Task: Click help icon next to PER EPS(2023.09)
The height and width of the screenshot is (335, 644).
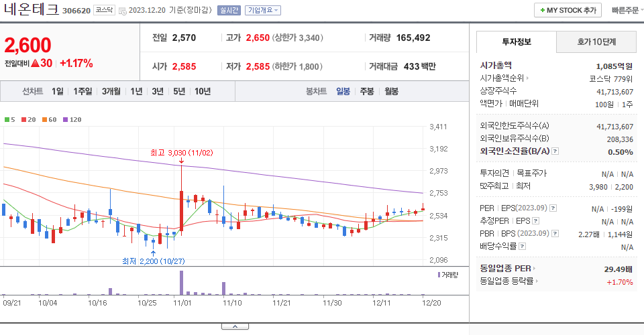Action: (553, 208)
